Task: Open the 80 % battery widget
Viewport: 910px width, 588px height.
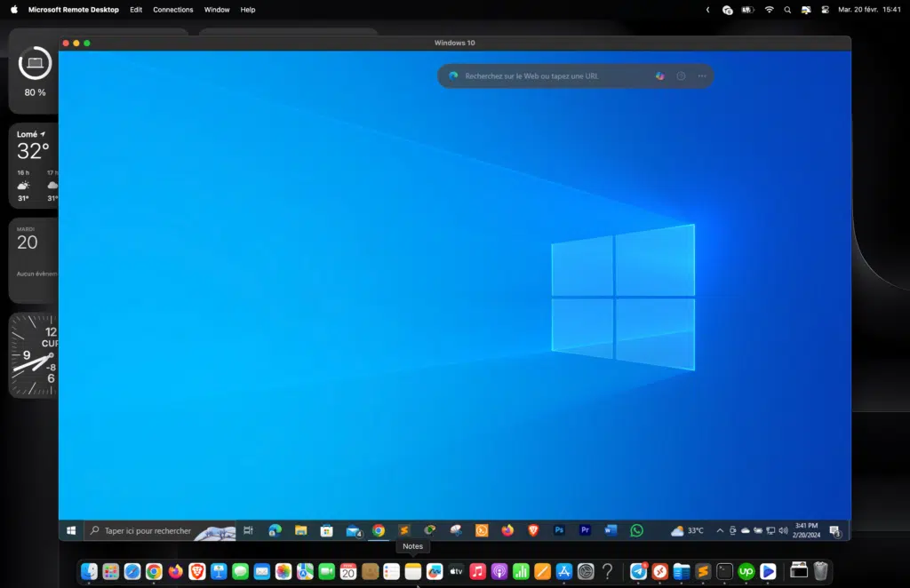Action: (x=34, y=71)
